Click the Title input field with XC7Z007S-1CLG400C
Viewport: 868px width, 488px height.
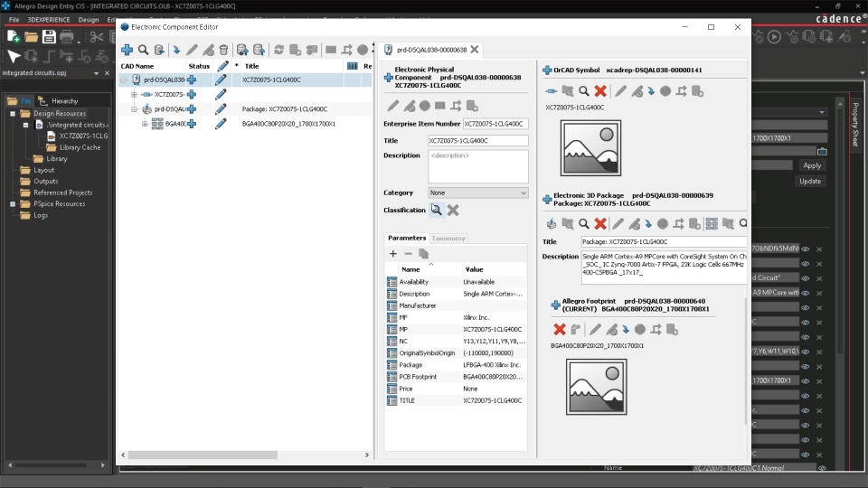[x=477, y=141]
